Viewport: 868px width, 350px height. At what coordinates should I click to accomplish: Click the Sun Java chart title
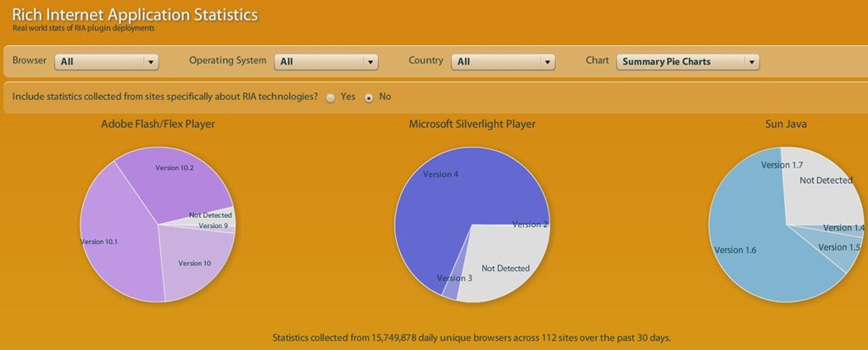click(x=786, y=124)
